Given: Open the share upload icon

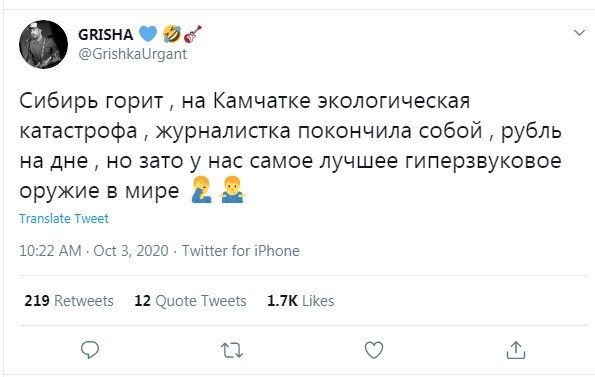Looking at the screenshot, I should click(516, 350).
